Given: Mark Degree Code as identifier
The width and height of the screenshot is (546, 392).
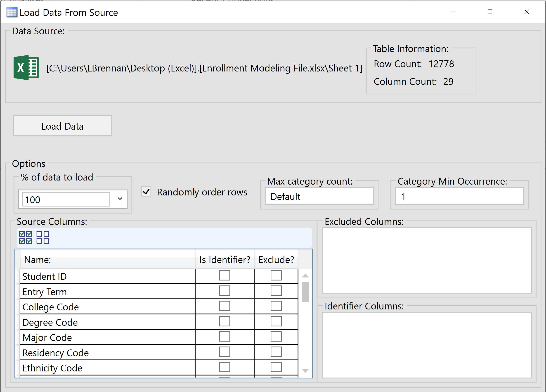Looking at the screenshot, I should [x=224, y=321].
